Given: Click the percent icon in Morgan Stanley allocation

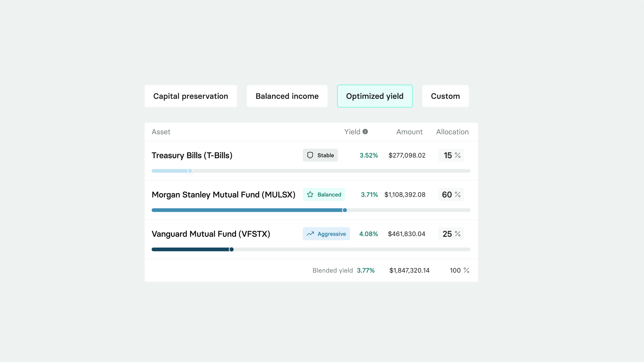Looking at the screenshot, I should (458, 195).
